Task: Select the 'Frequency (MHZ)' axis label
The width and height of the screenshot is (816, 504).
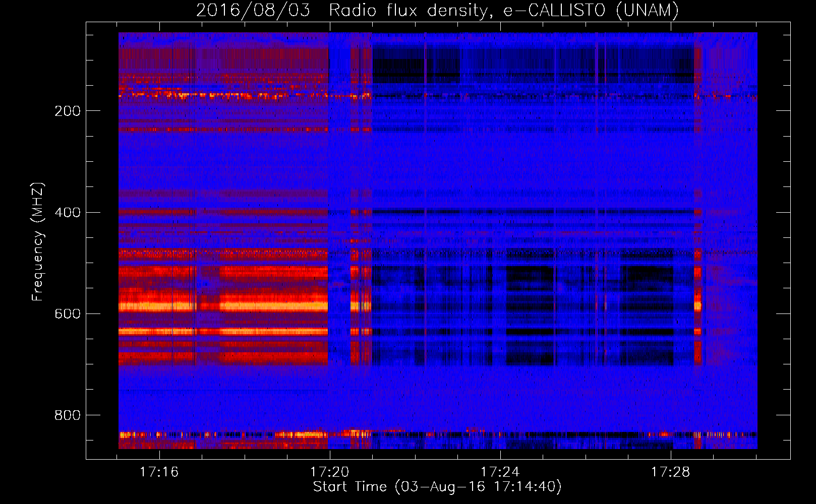Action: click(38, 241)
